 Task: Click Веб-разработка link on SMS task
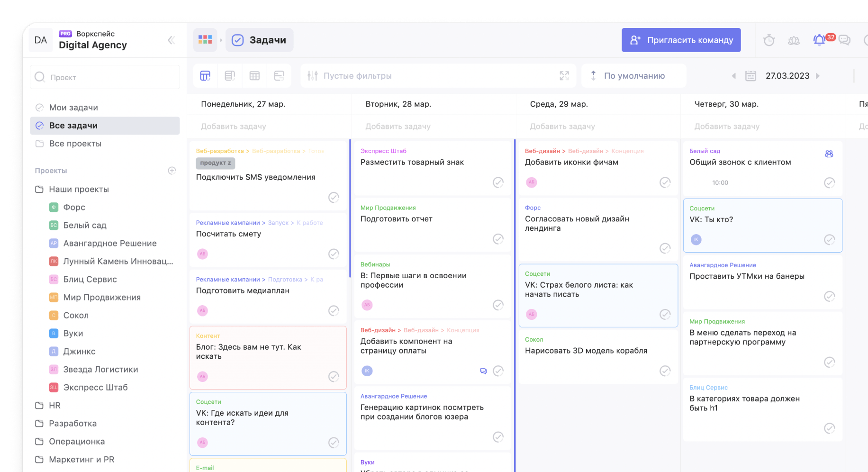[220, 151]
